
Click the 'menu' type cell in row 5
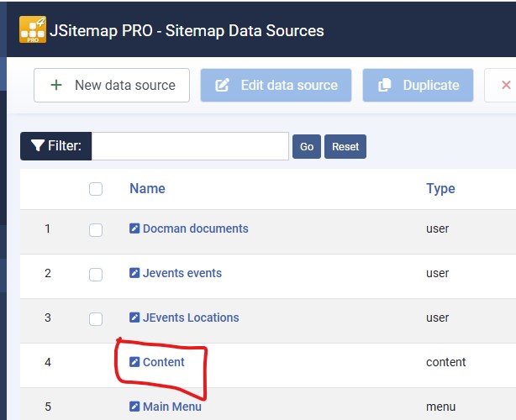tap(441, 407)
